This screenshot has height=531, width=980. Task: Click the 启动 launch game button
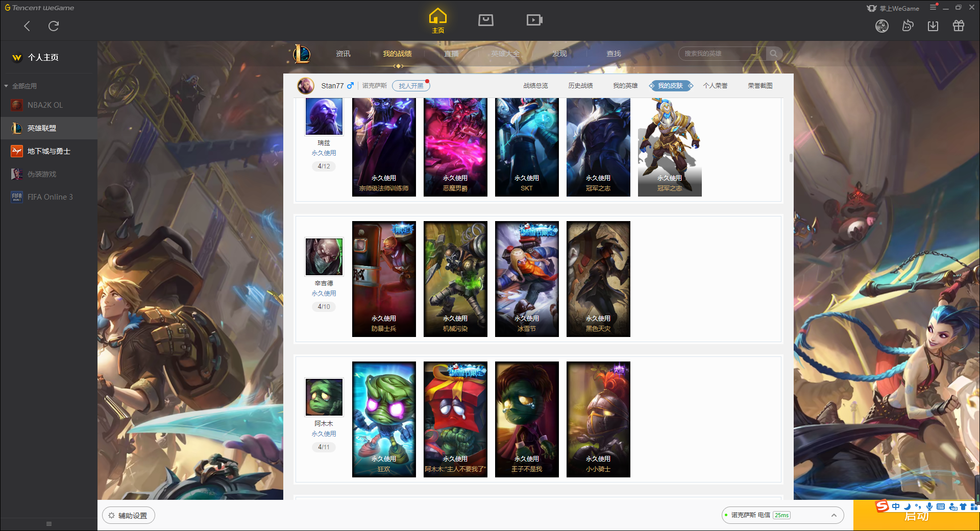(x=916, y=516)
